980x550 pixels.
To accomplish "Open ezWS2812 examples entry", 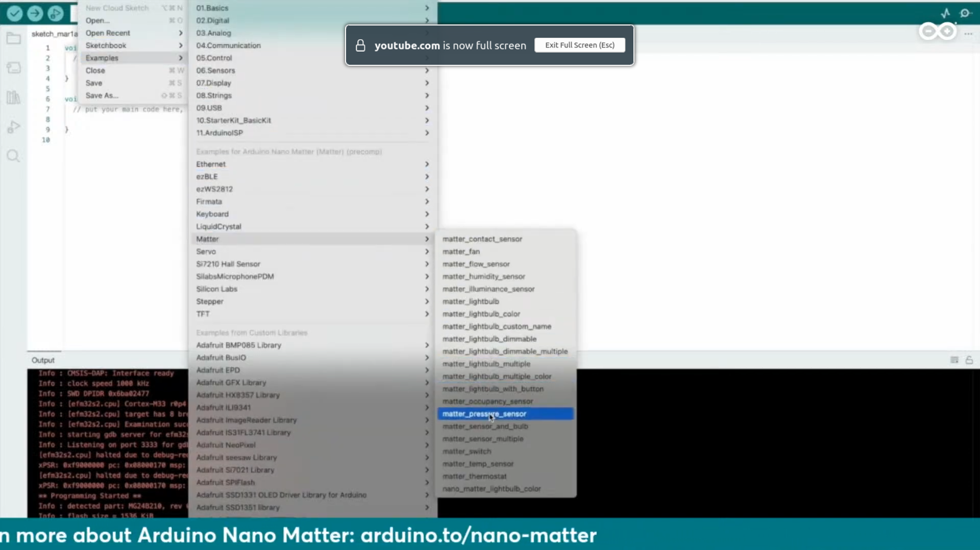I will coord(312,189).
